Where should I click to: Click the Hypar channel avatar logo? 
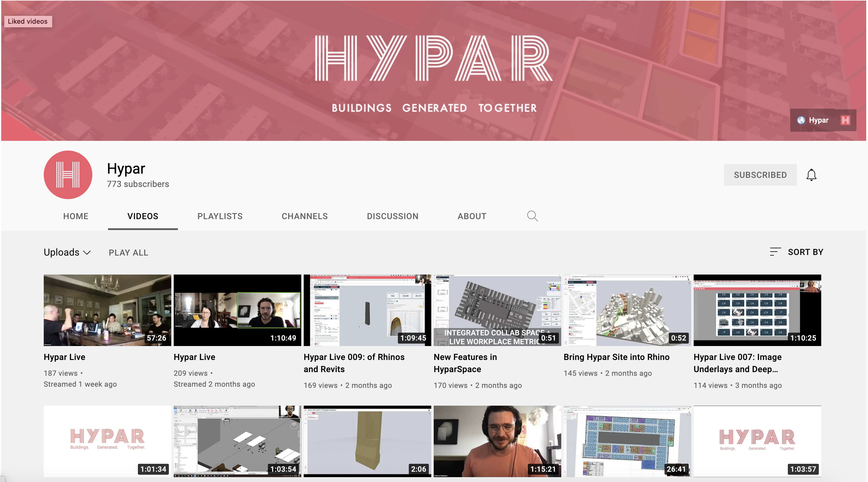click(x=68, y=175)
